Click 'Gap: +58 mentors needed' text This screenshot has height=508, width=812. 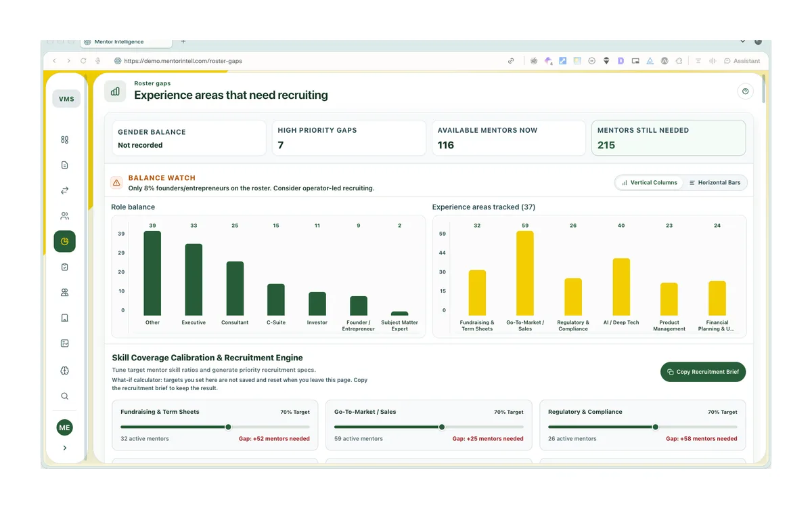702,439
